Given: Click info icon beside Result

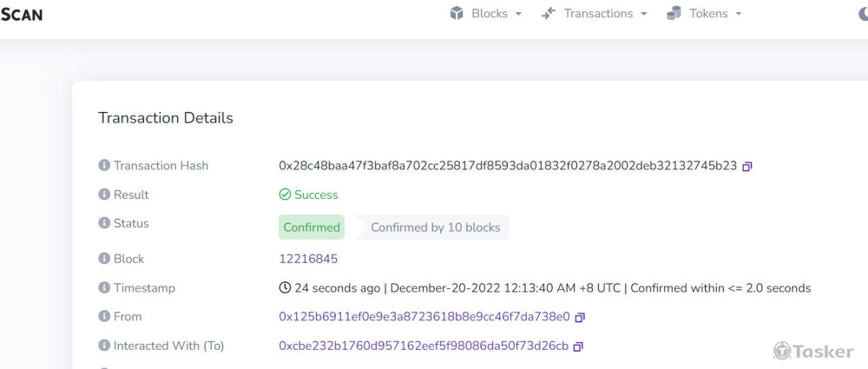Looking at the screenshot, I should [104, 194].
